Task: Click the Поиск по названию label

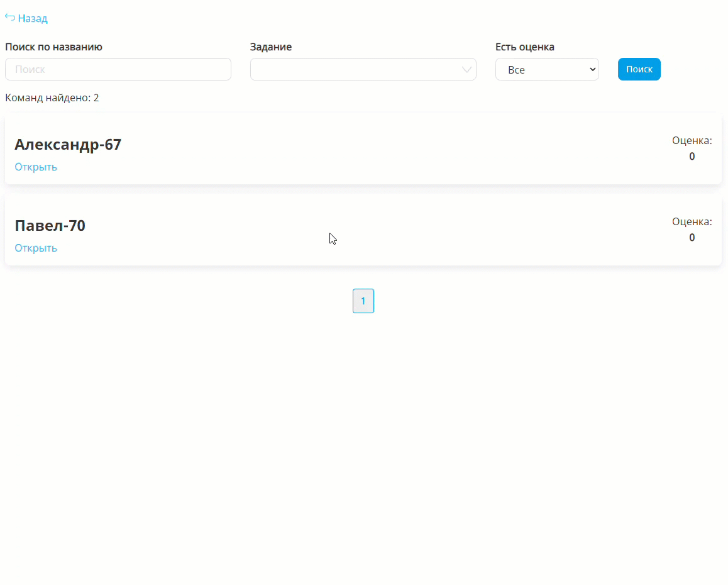Action: pyautogui.click(x=53, y=47)
